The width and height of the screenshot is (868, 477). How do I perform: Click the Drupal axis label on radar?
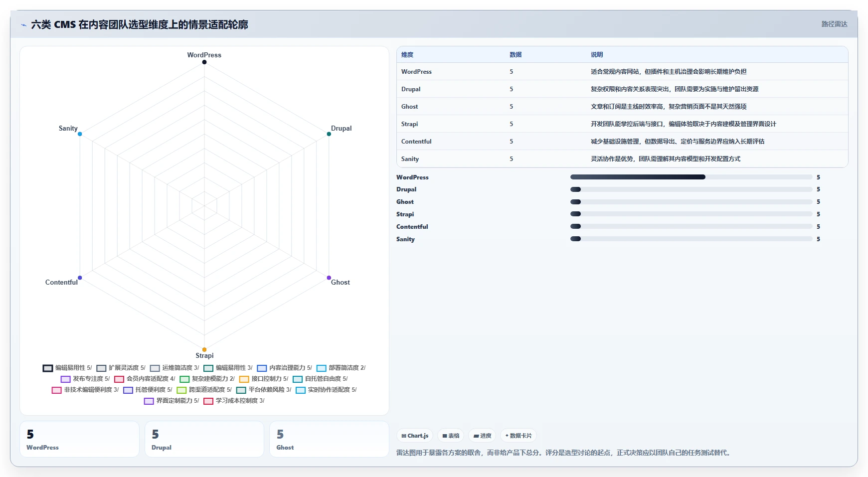[342, 128]
